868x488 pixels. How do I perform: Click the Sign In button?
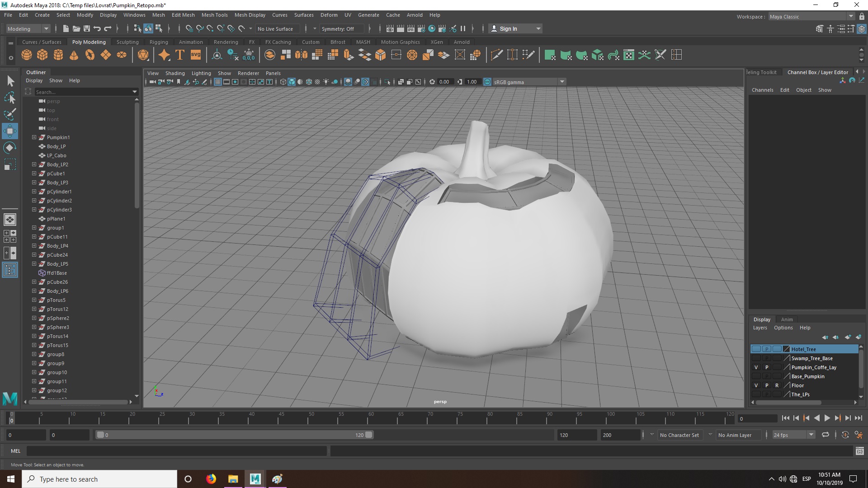click(508, 29)
